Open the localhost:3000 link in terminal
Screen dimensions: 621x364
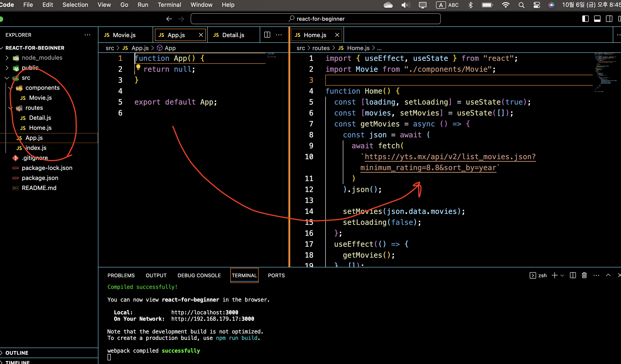click(x=205, y=312)
